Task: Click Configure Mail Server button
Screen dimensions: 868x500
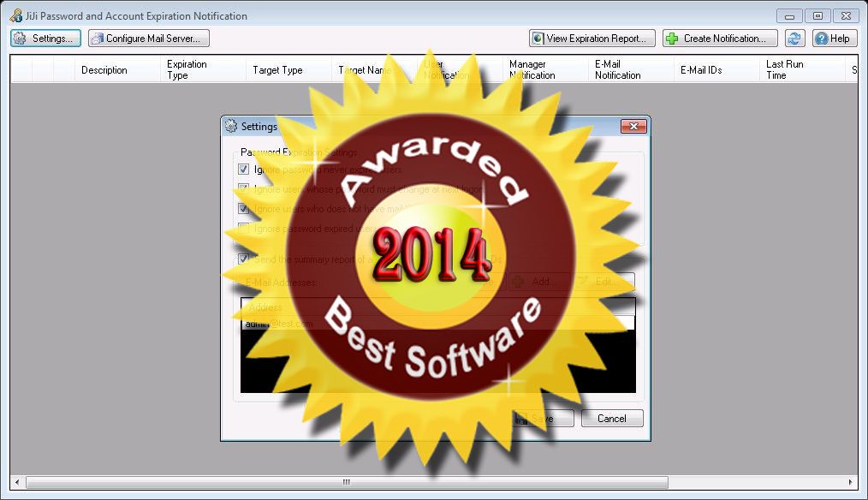Action: click(x=148, y=39)
